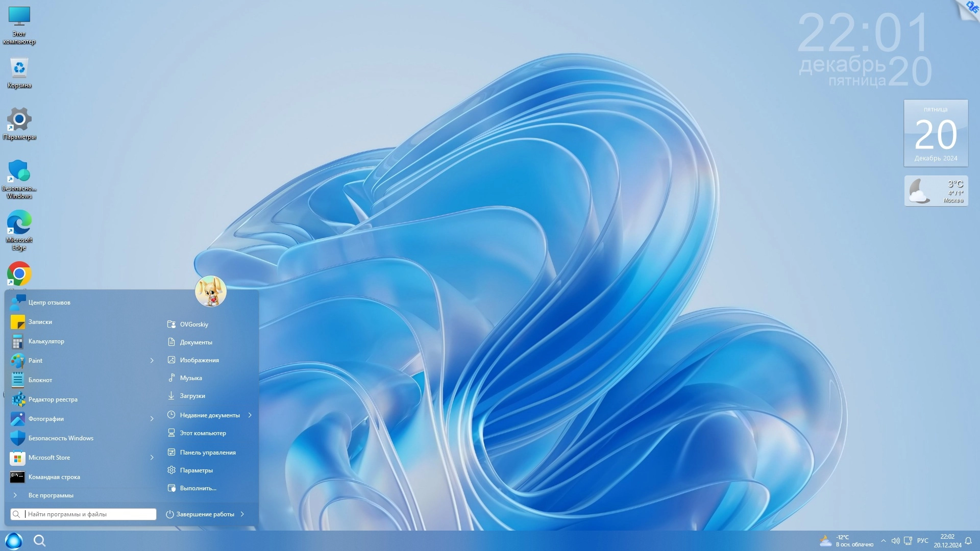Image resolution: width=980 pixels, height=551 pixels.
Task: Click the user avatar picture
Action: (x=210, y=291)
